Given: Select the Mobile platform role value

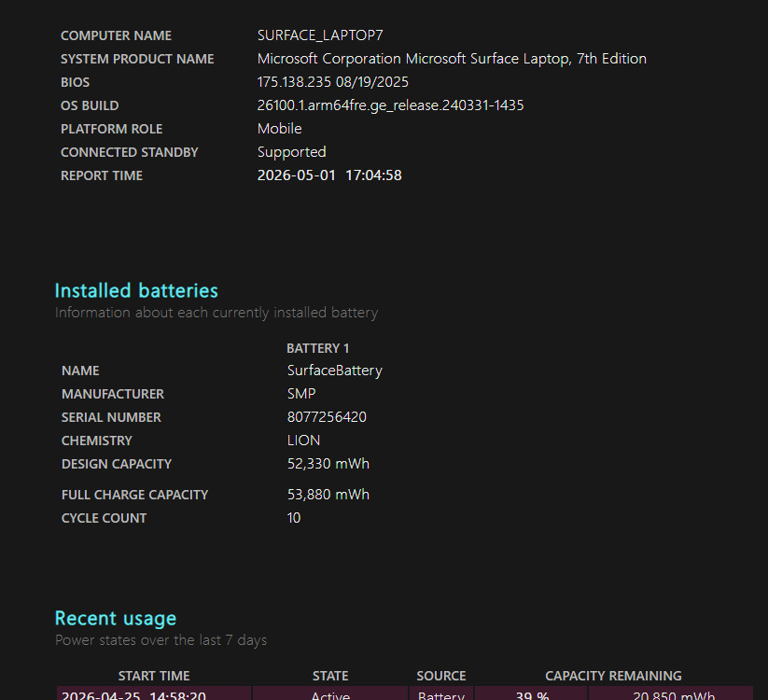Looking at the screenshot, I should [279, 129].
